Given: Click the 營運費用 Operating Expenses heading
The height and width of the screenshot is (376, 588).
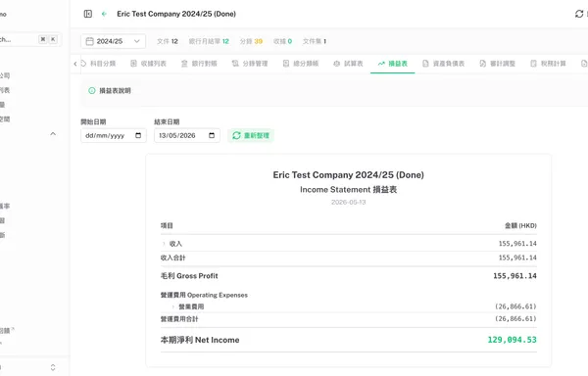Looking at the screenshot, I should point(204,295).
